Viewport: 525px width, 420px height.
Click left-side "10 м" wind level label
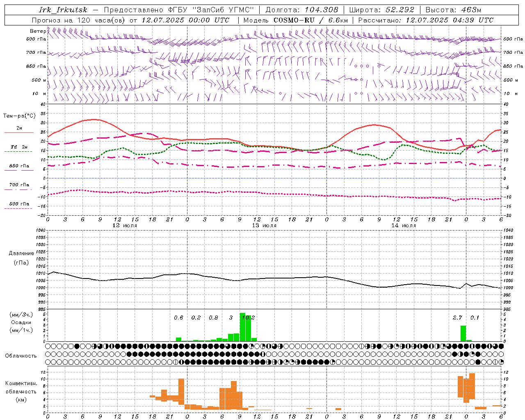(x=39, y=94)
